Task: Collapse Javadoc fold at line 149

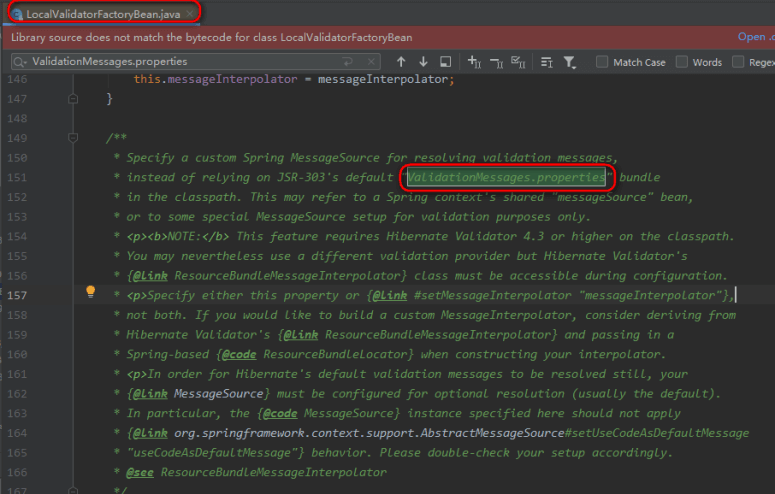Action: (x=73, y=138)
